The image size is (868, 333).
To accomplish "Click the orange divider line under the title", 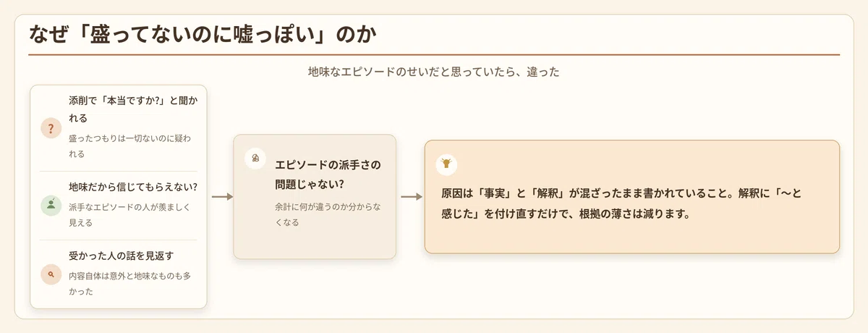I will click(434, 54).
